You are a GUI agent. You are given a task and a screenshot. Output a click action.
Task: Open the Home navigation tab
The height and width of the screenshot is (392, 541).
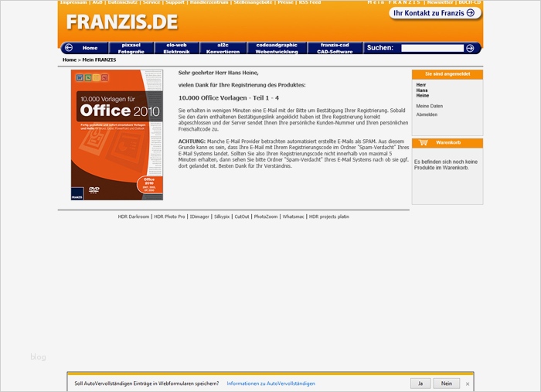(90, 48)
